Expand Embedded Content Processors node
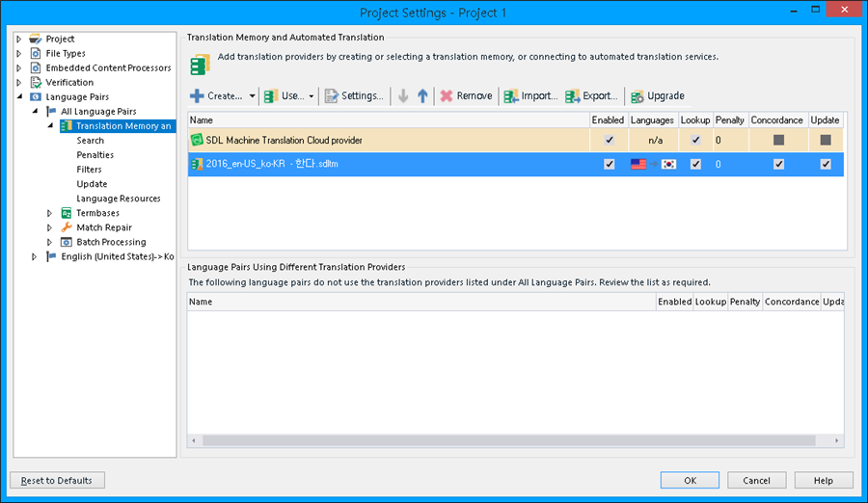Image resolution: width=868 pixels, height=503 pixels. (x=19, y=67)
